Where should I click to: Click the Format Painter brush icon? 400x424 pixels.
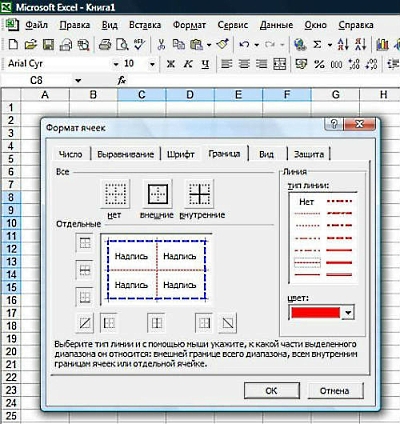[222, 44]
